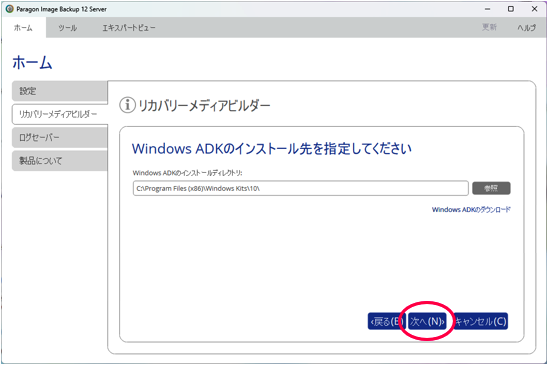Image resolution: width=550 pixels, height=367 pixels.
Task: Maximize the Paragon Image Backup window
Action: coord(511,9)
